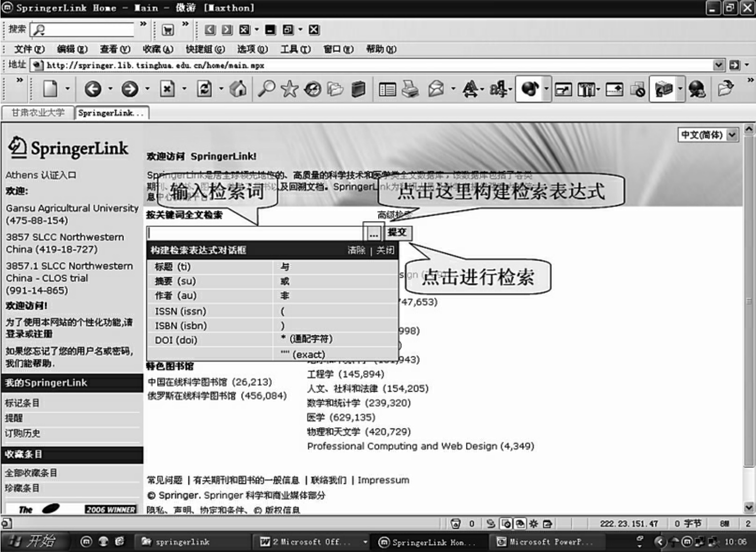756x552 pixels.
Task: Open search with the magnifier toolbar icon
Action: tap(267, 89)
